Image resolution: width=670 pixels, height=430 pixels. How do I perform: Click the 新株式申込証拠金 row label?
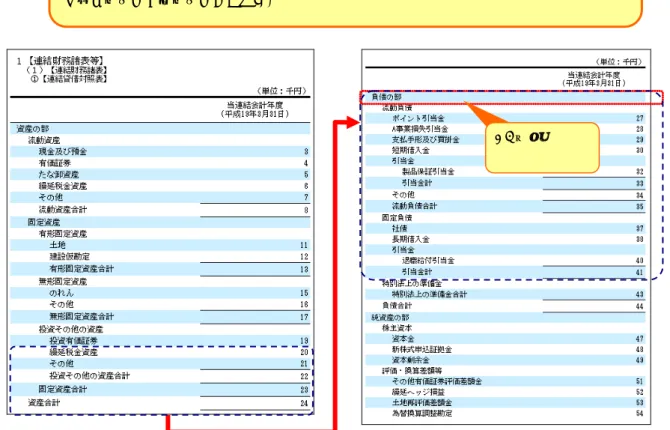pyautogui.click(x=422, y=349)
